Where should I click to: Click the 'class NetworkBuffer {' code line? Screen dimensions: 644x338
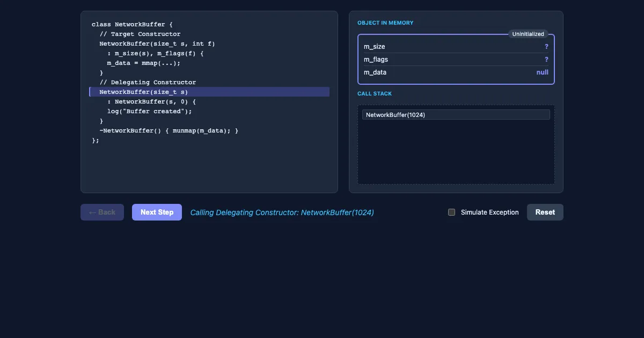coord(132,25)
